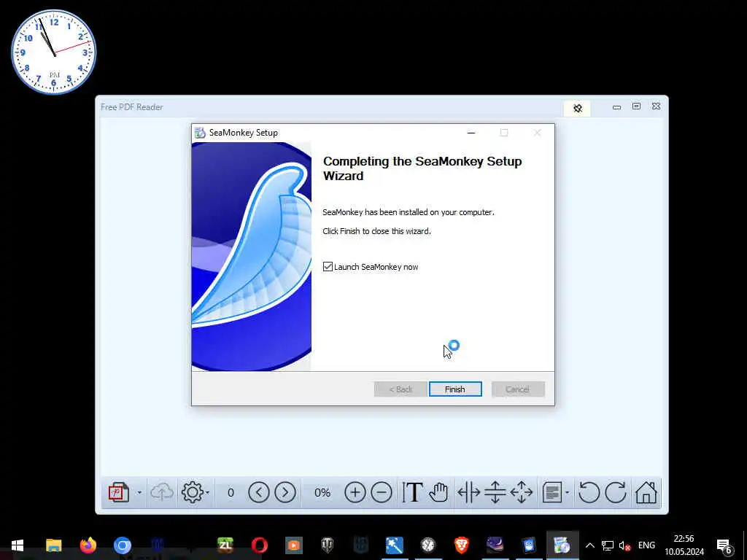The image size is (747, 560).
Task: Select the text selection tool
Action: click(412, 492)
